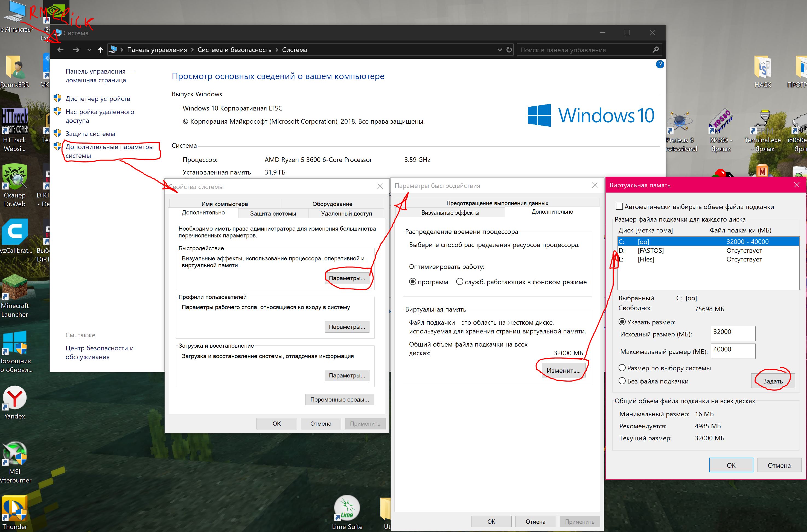Open the back-navigation recent pages dropdown

(89, 50)
